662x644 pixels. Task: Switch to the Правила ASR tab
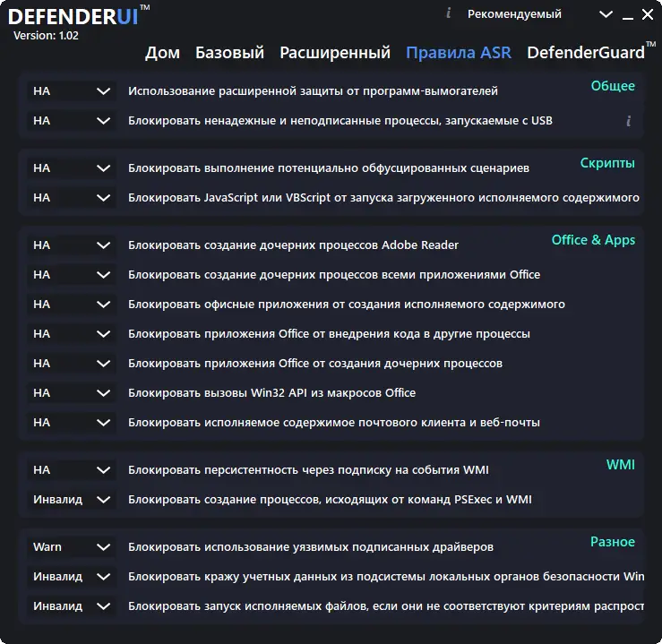459,53
